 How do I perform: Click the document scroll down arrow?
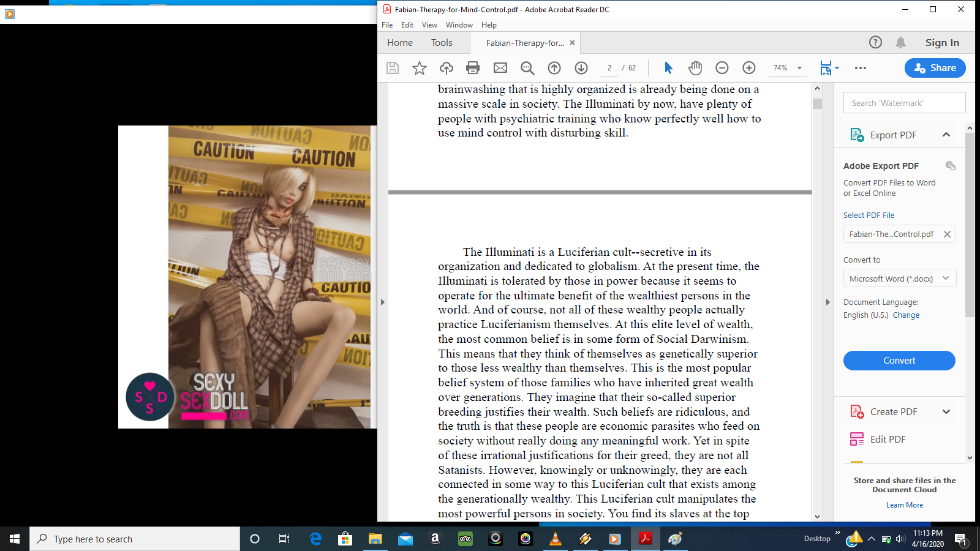click(x=817, y=516)
